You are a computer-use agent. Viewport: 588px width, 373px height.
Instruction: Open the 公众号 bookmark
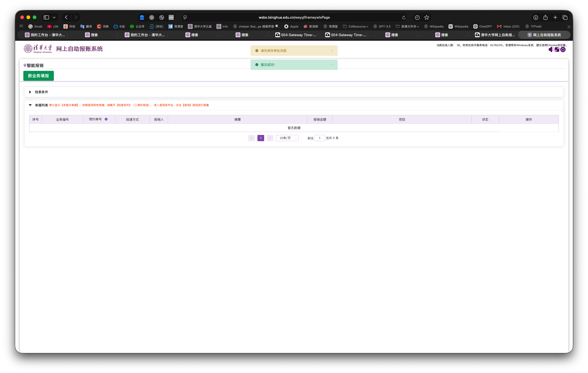coord(137,26)
